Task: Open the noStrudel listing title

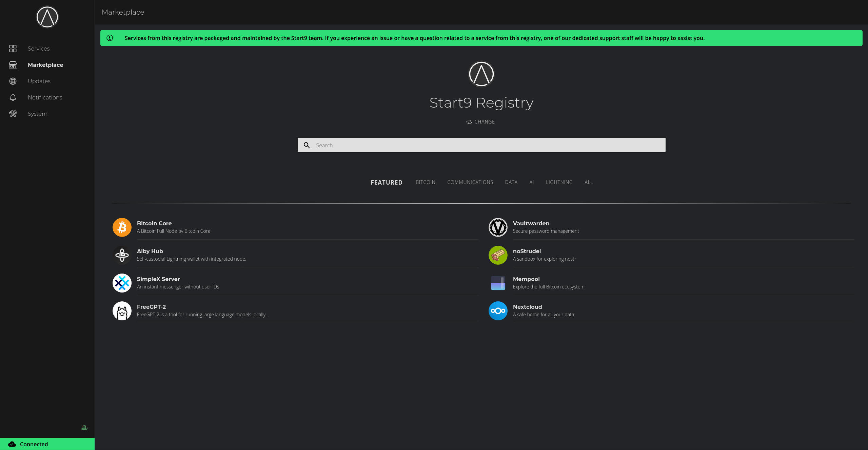Action: [x=527, y=251]
